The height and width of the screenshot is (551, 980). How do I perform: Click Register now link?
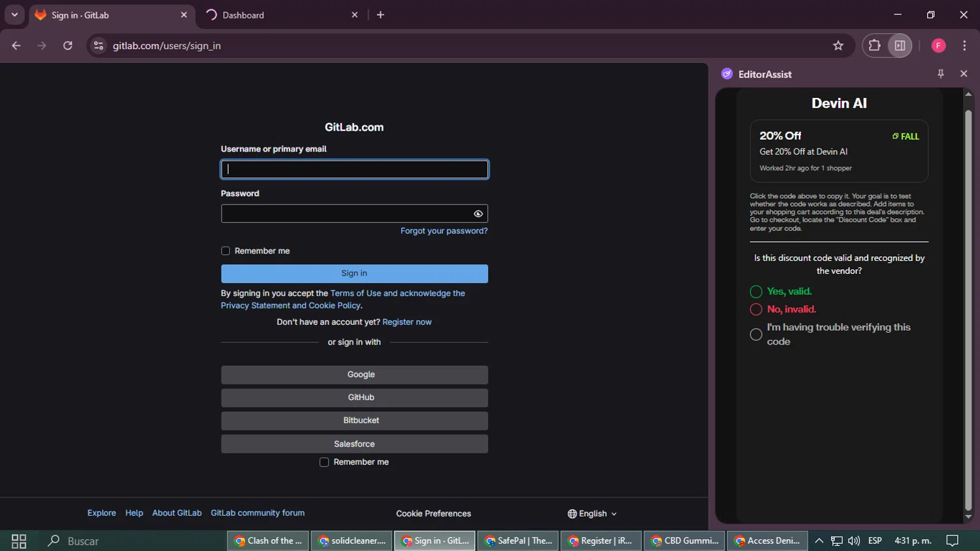pos(407,322)
